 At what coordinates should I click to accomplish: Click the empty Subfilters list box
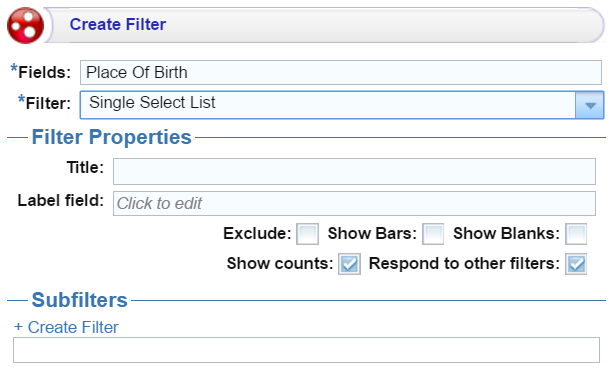[306, 350]
